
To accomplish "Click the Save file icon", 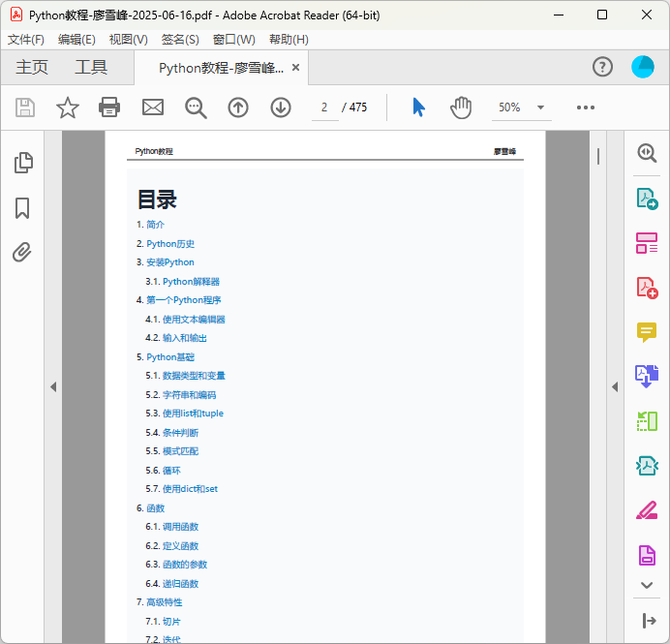I will (24, 107).
